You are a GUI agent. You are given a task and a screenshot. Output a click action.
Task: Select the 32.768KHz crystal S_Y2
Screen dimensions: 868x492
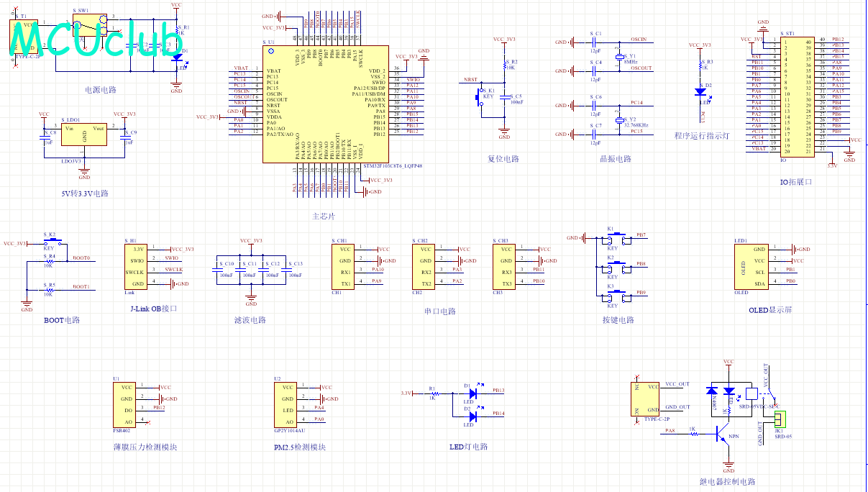[619, 122]
